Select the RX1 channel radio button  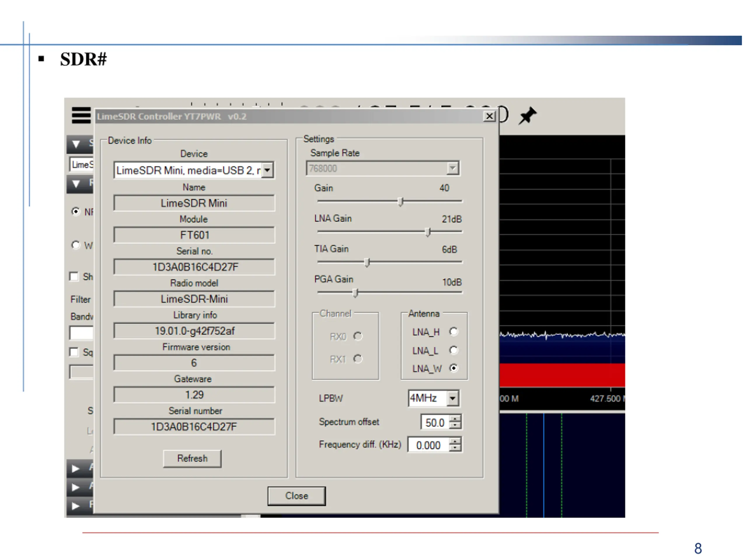(358, 359)
